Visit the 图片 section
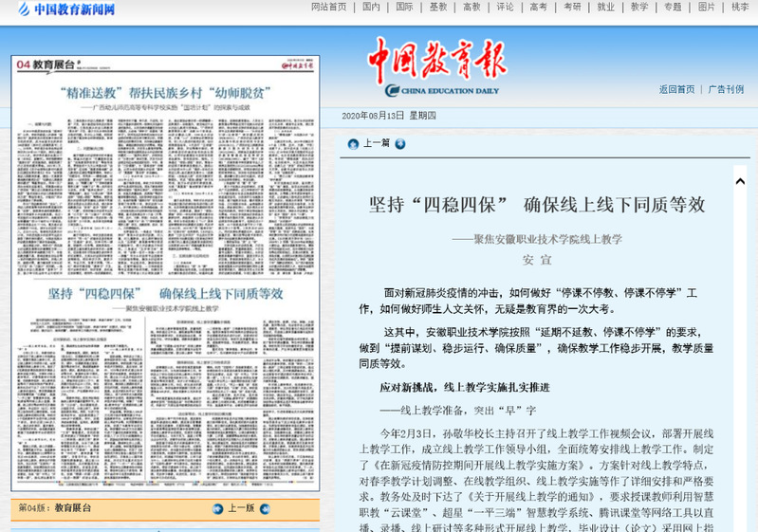The image size is (758, 532). (x=706, y=7)
